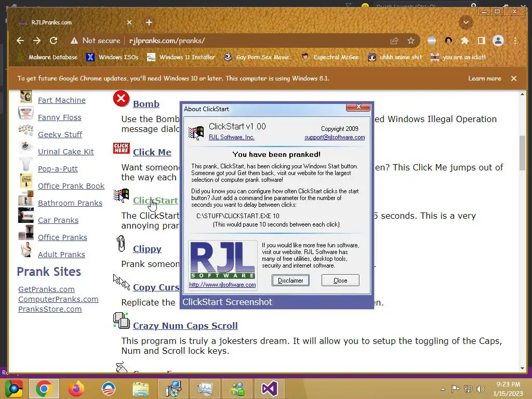Image resolution: width=532 pixels, height=399 pixels.
Task: Open the Geeky Stuff link
Action: point(60,135)
